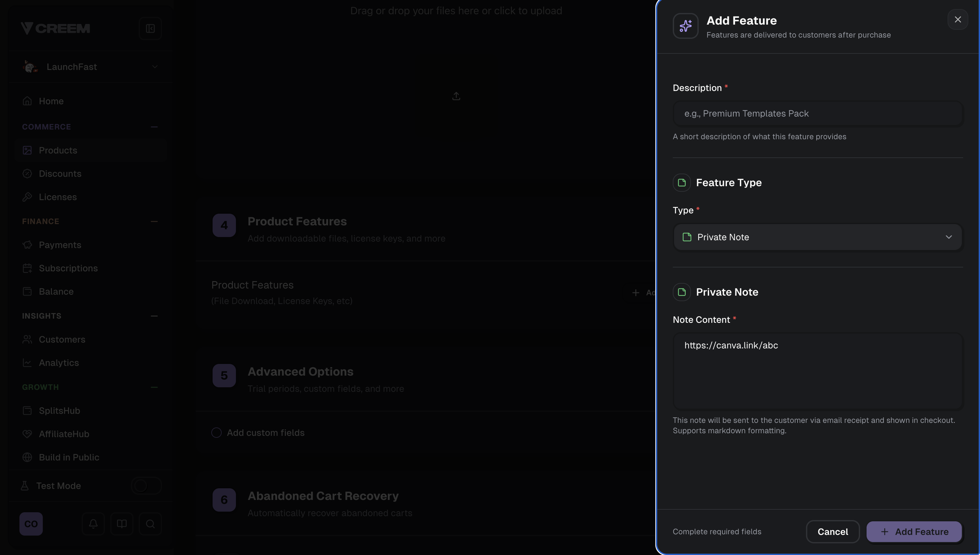
Task: Go to Home in the sidebar
Action: [90, 101]
